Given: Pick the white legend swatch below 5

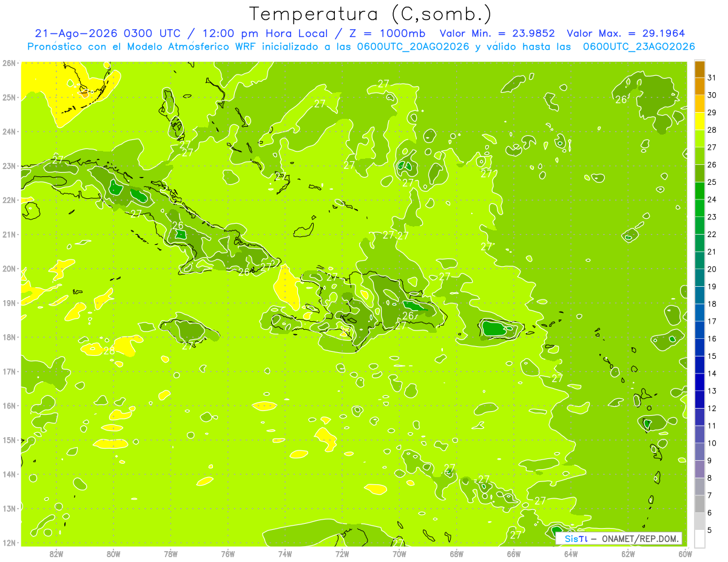Looking at the screenshot, I should click(699, 538).
